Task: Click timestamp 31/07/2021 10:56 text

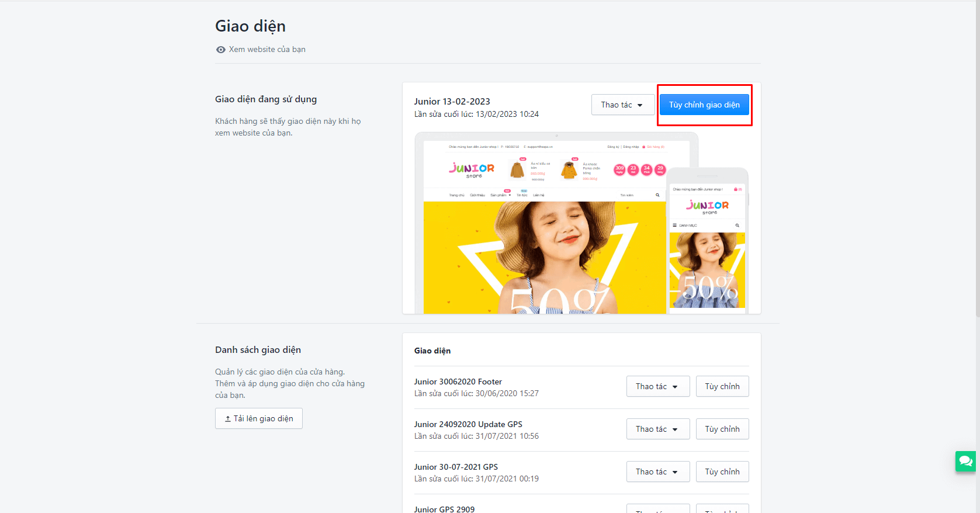Action: click(507, 436)
